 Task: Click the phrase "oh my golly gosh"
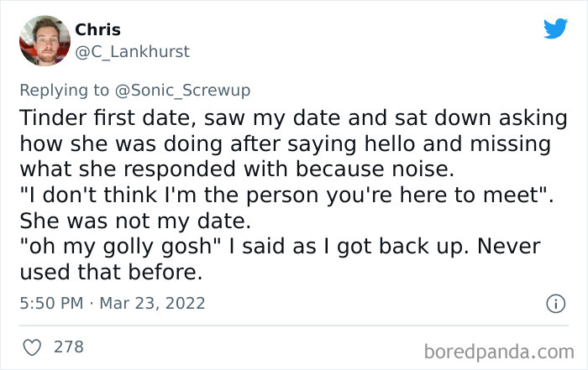click(x=115, y=248)
